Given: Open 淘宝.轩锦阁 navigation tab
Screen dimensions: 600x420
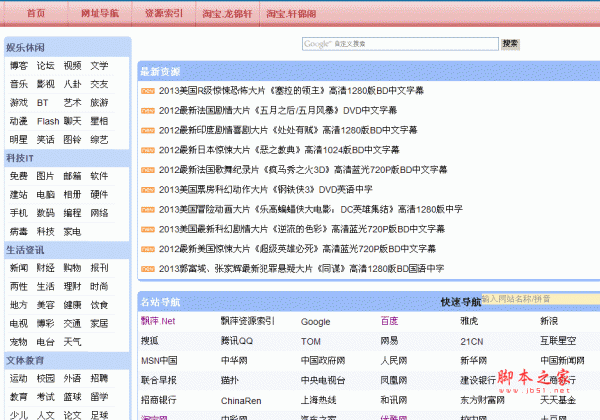Looking at the screenshot, I should coord(291,14).
